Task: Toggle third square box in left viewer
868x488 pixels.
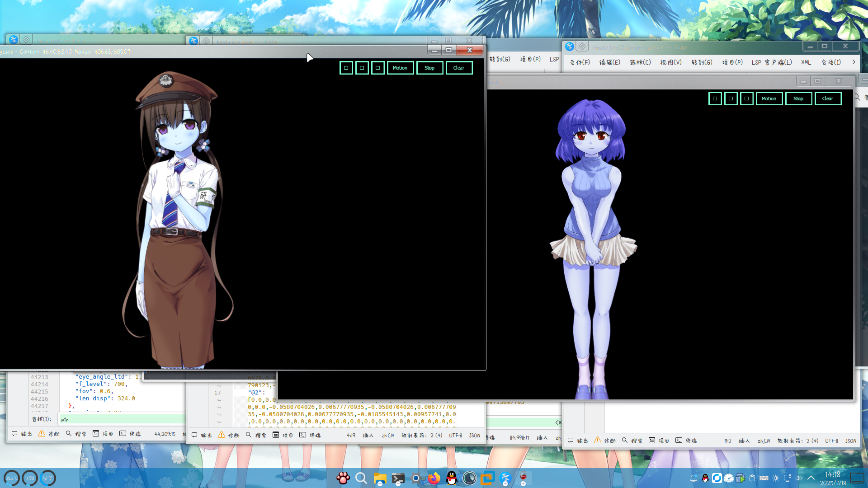Action: tap(377, 68)
